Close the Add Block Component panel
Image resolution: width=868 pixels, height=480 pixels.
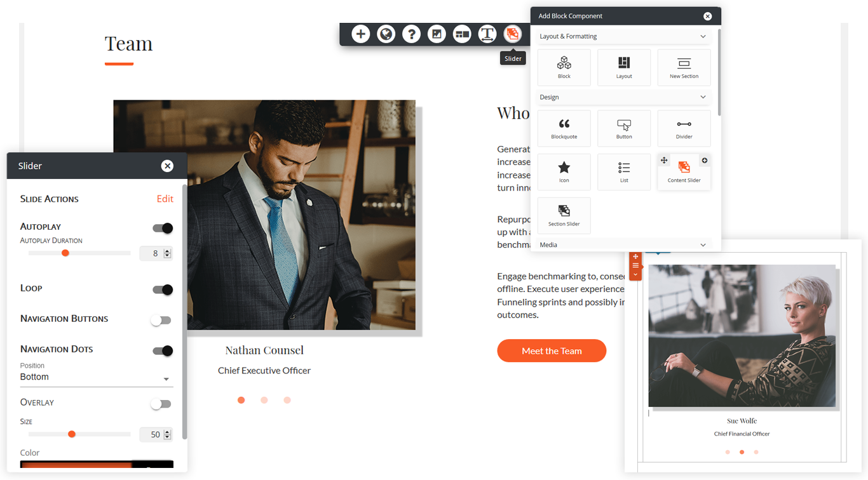(x=707, y=16)
